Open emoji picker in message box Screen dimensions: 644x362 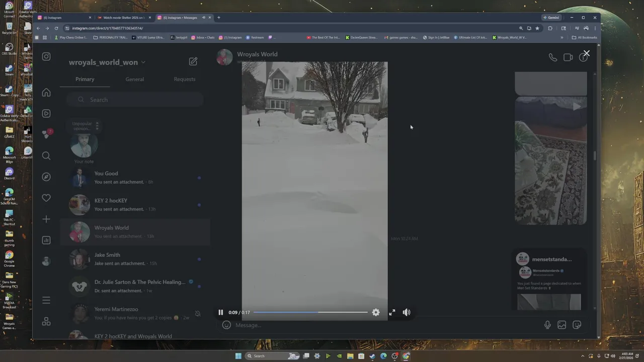[226, 325]
